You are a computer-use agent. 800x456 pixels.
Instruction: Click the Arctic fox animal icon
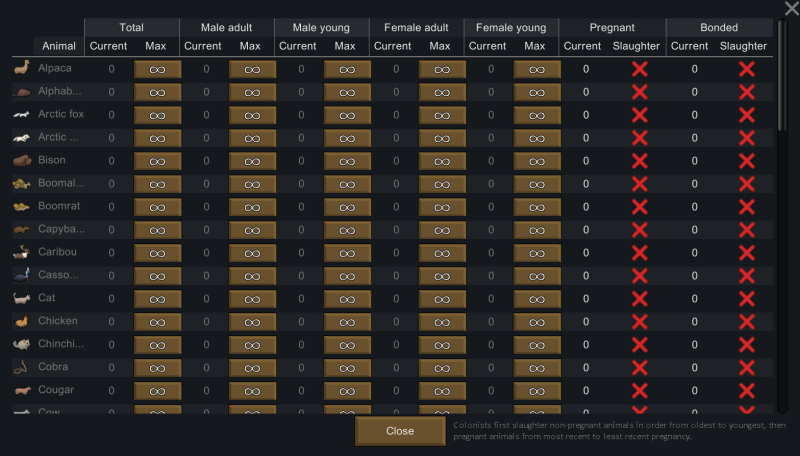pos(21,115)
